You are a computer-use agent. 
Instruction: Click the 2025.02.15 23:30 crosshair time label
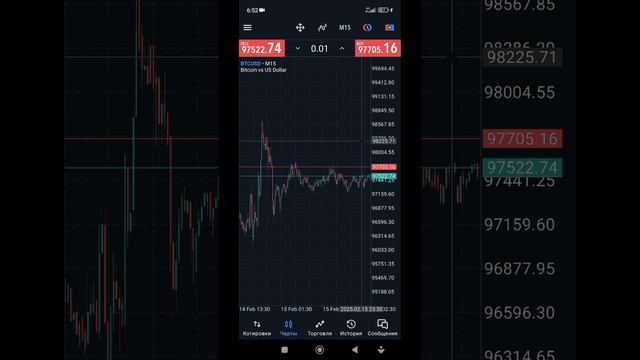[x=362, y=309]
